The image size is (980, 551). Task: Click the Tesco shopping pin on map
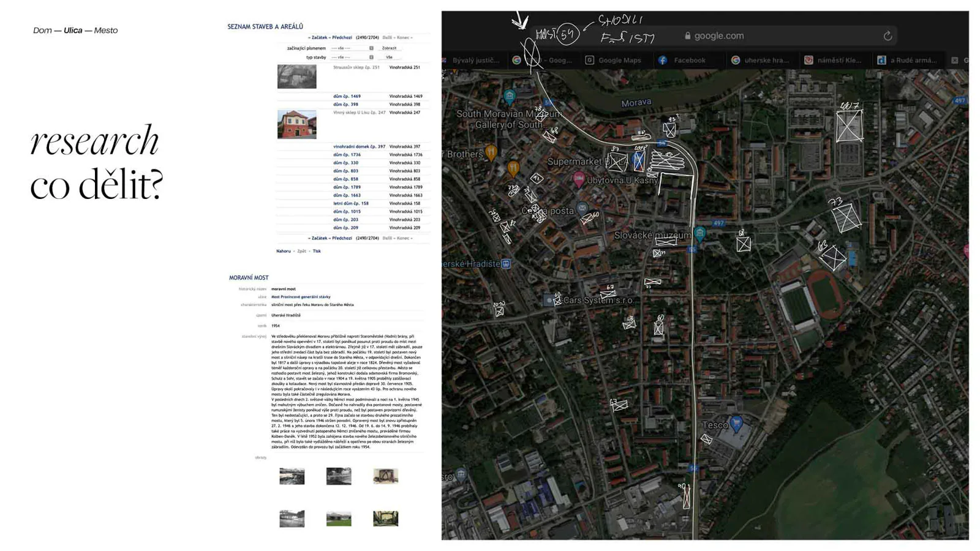click(736, 423)
